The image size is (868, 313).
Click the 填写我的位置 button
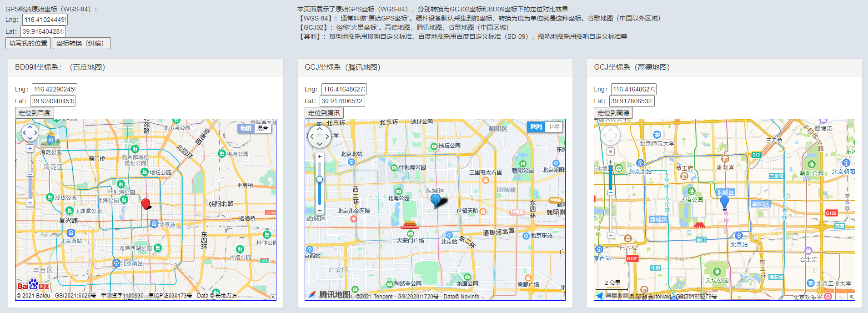(x=28, y=43)
